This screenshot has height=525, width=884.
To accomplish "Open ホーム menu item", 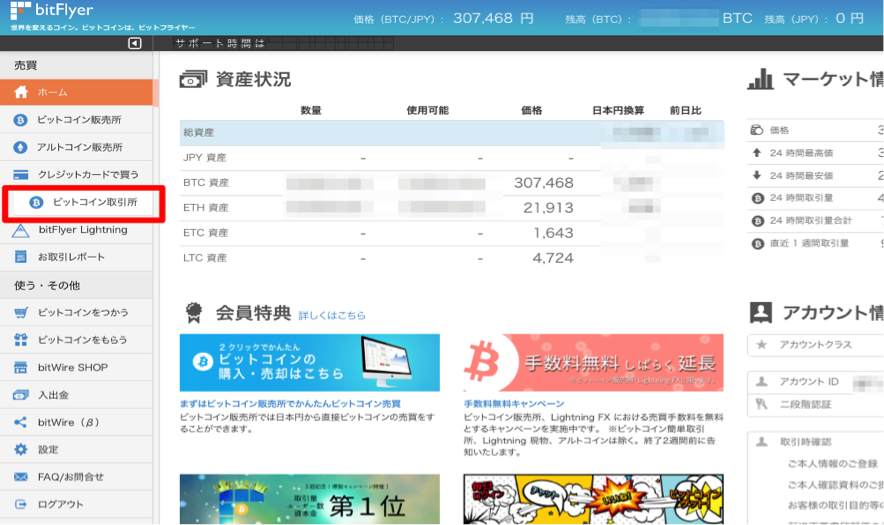I will pyautogui.click(x=76, y=92).
